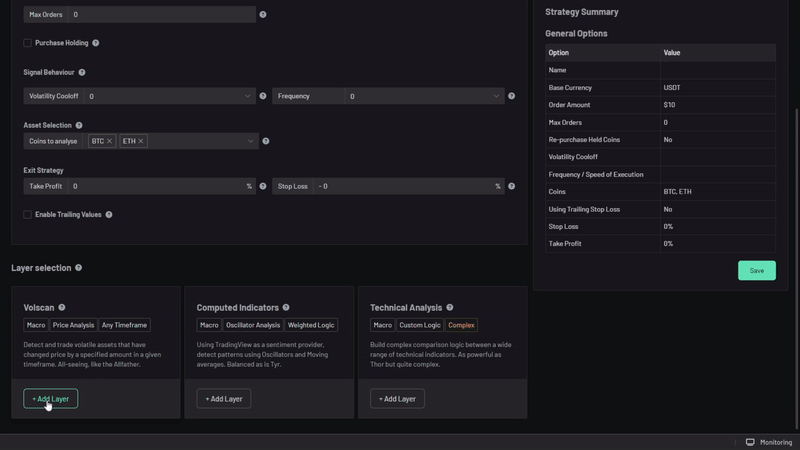Image resolution: width=800 pixels, height=450 pixels.
Task: Click Take Profit input field
Action: pos(155,186)
